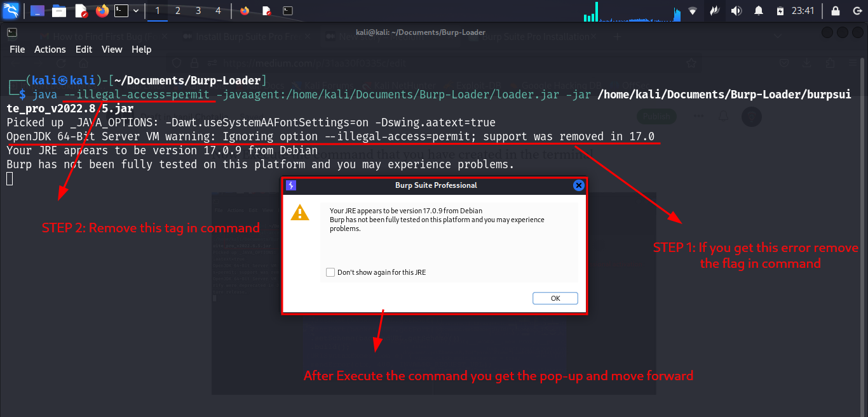Viewport: 868px width, 417px height.
Task: Open the terminal File menu
Action: [x=17, y=49]
